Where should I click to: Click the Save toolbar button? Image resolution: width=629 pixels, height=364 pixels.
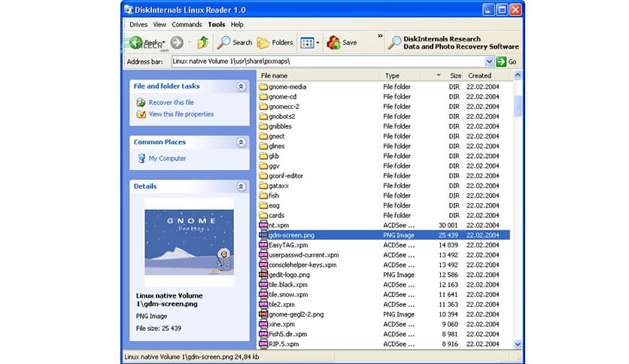[x=342, y=43]
